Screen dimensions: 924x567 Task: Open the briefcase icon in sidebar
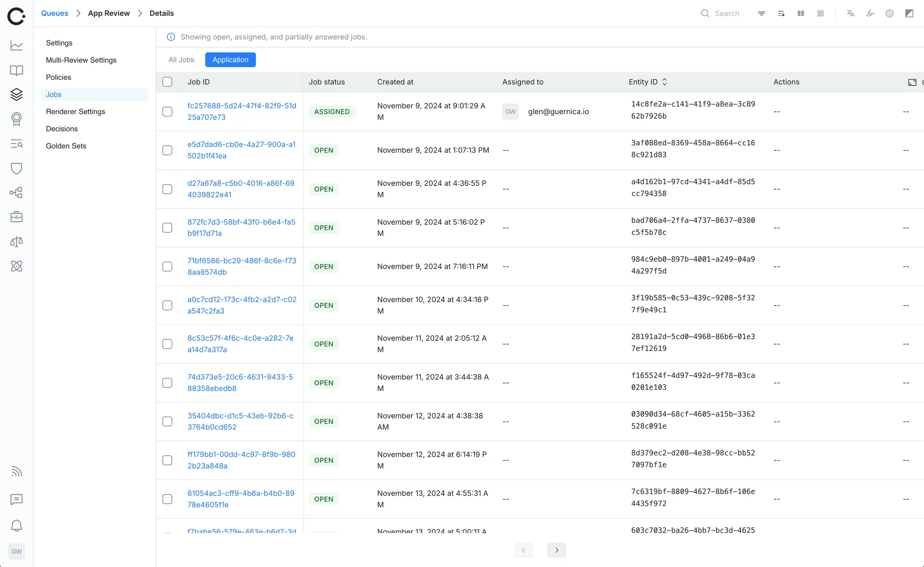coord(17,217)
